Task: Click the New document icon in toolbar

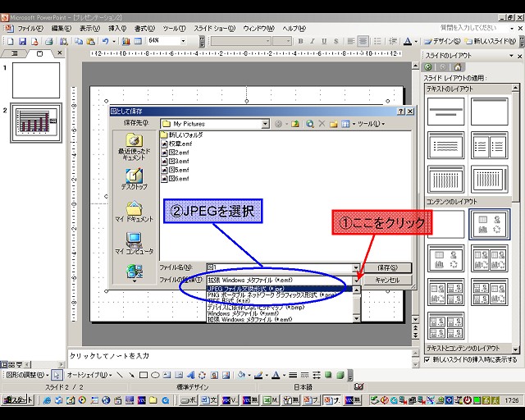Action: pyautogui.click(x=11, y=41)
